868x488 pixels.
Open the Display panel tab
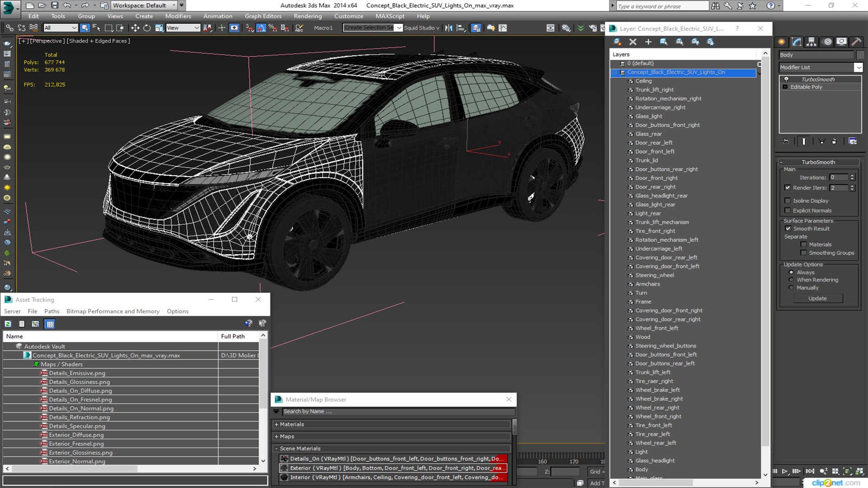[841, 42]
